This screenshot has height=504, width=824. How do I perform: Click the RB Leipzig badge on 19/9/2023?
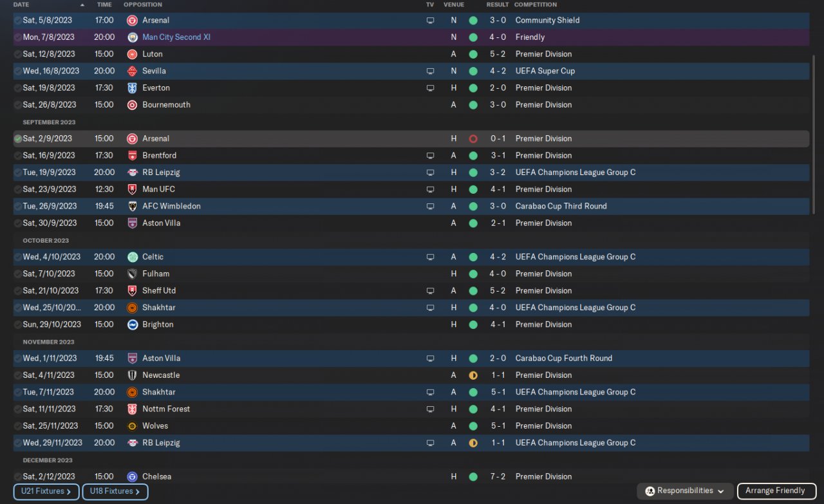133,173
